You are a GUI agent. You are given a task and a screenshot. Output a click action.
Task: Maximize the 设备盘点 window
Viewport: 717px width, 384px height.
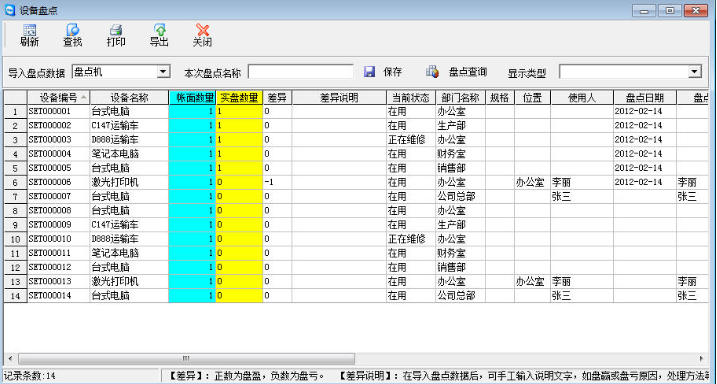(670, 11)
